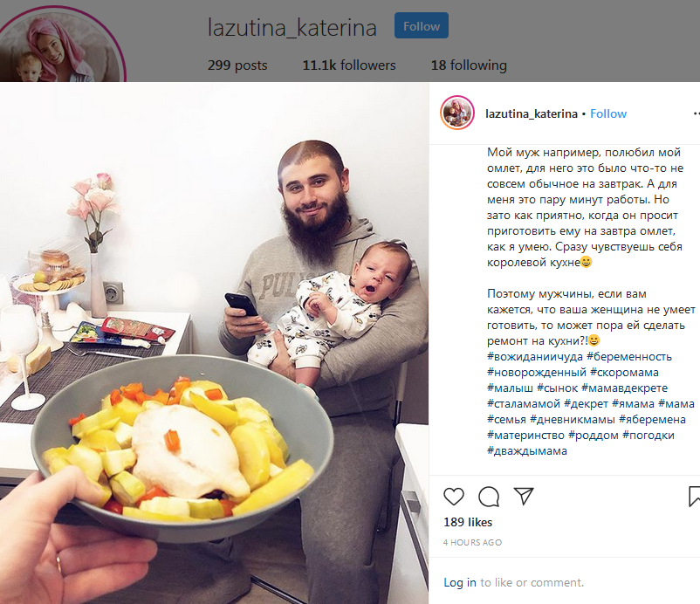The image size is (700, 604).
Task: Save post with bookmark icon
Action: coord(694,497)
